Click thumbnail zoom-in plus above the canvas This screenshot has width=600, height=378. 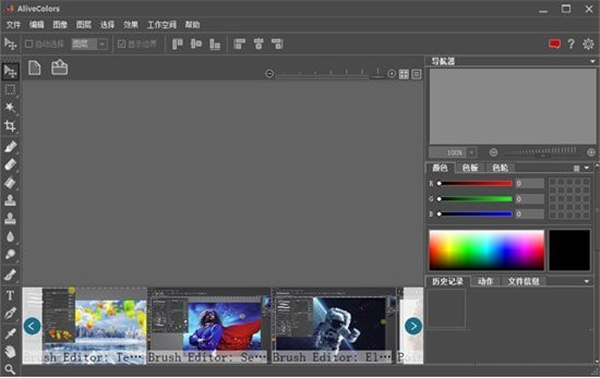click(x=391, y=73)
